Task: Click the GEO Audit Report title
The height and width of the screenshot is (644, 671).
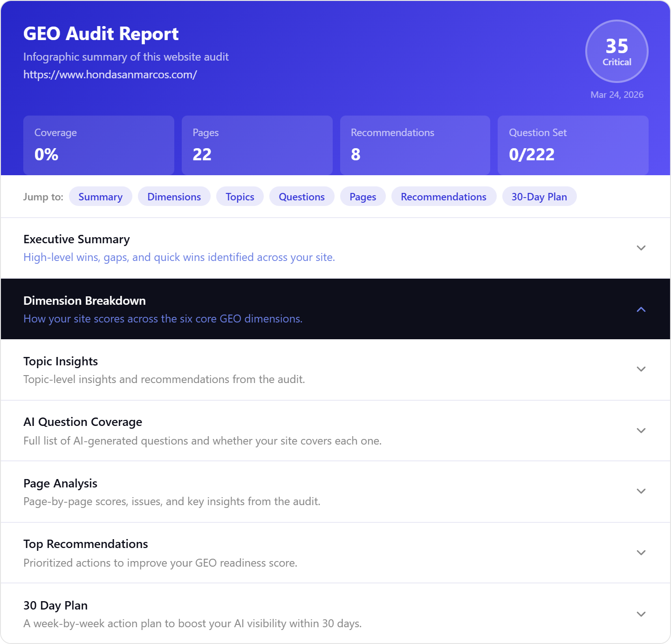Action: click(101, 34)
